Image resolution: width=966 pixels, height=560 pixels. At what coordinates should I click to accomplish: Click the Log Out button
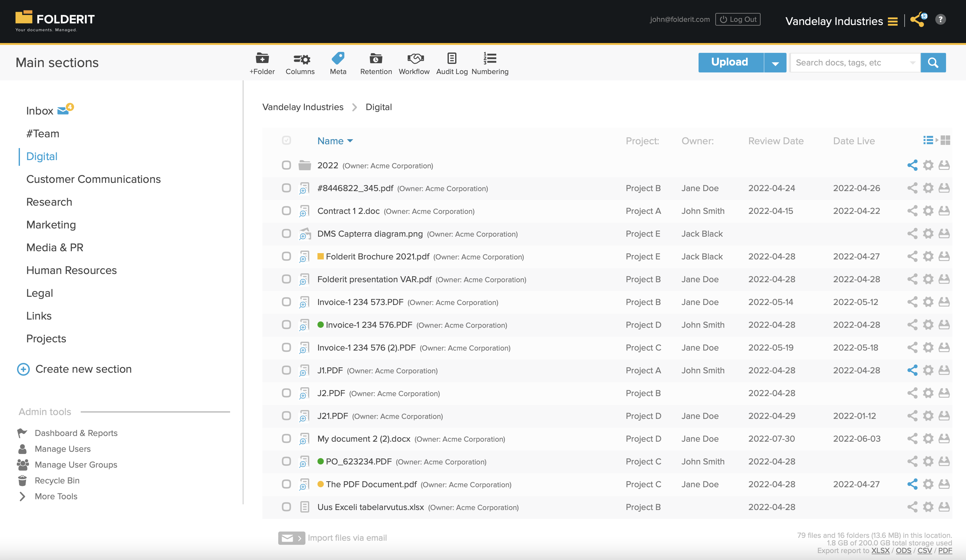point(737,19)
